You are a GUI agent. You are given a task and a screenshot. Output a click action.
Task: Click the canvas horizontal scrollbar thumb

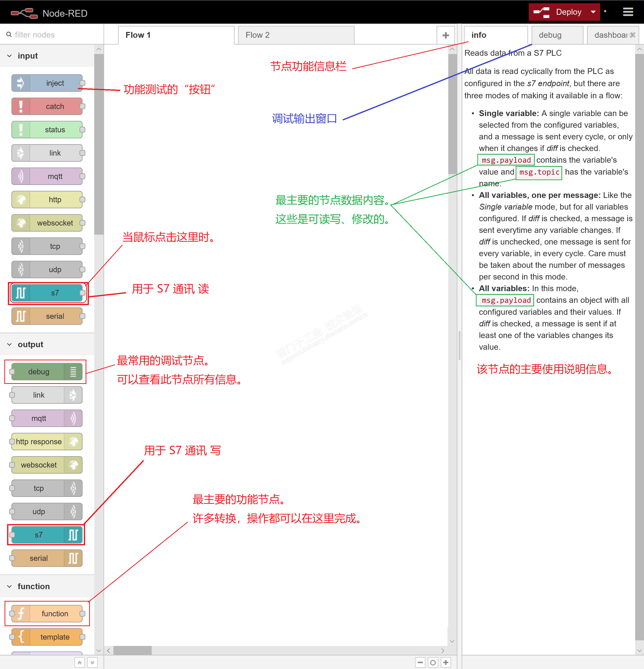click(x=132, y=651)
